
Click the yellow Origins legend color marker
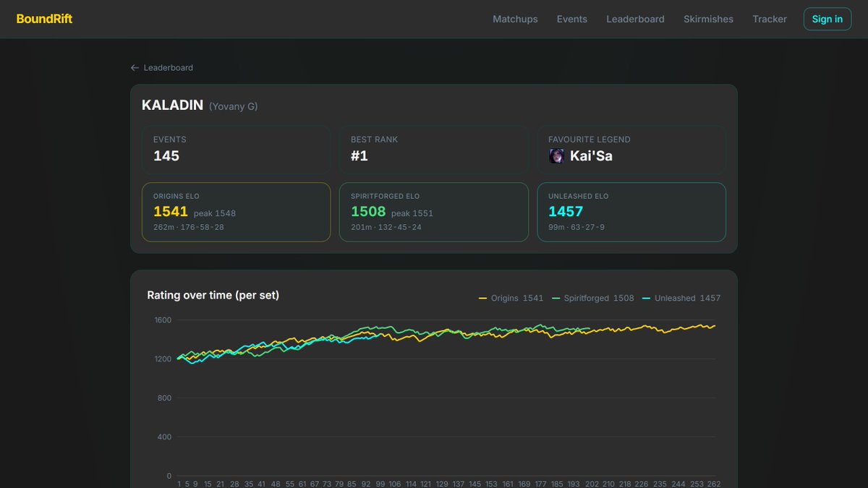(483, 299)
